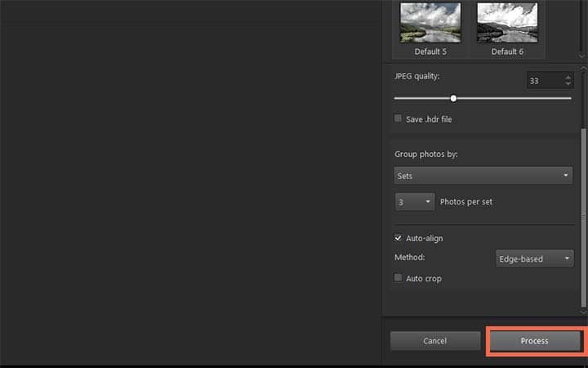Click the 'Group photos by:' label
Viewport: 588px width, 368px height.
[x=426, y=155]
